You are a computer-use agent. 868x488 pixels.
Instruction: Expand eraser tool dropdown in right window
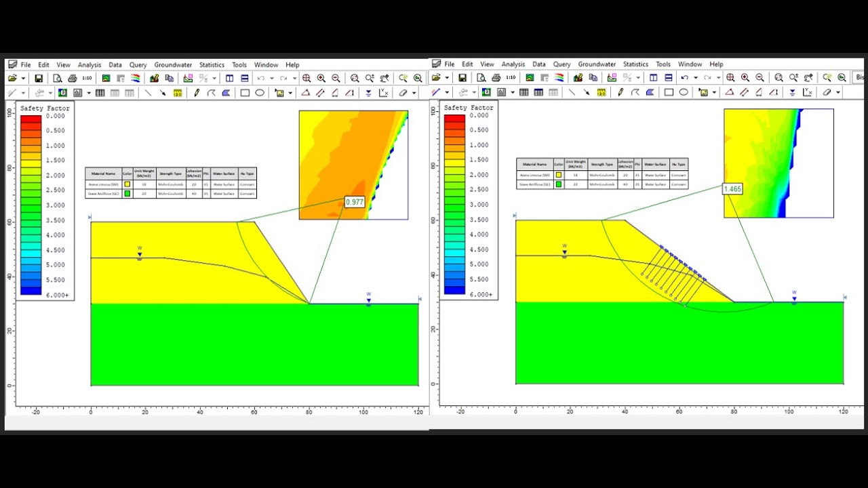click(x=838, y=92)
